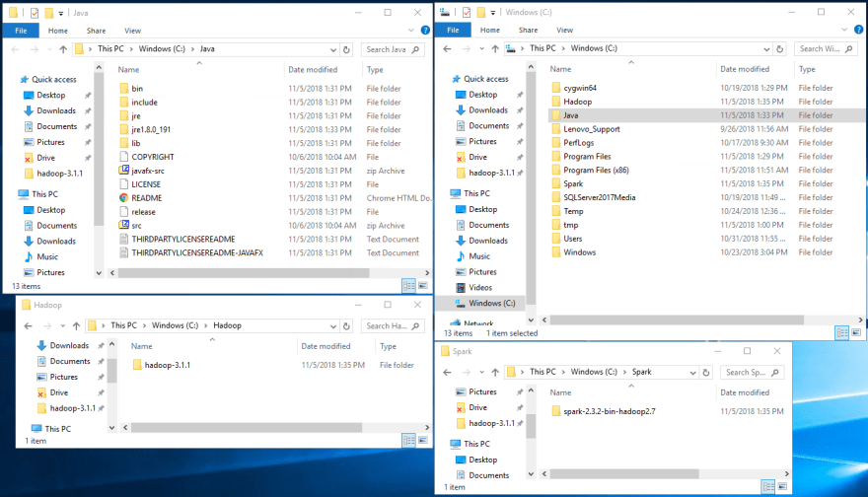Open View tab in Java window
The image size is (868, 497).
pos(132,31)
